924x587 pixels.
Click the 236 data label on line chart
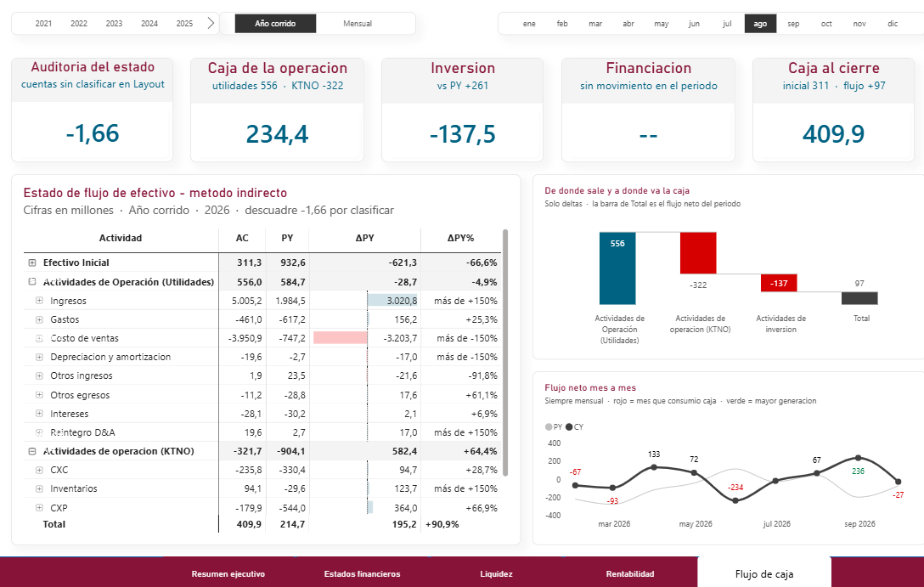[x=858, y=471]
